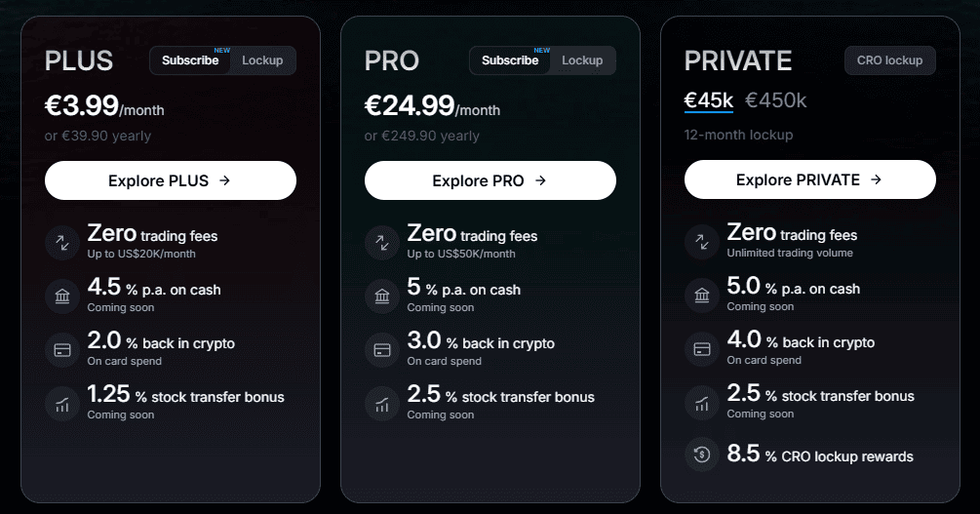Image resolution: width=980 pixels, height=514 pixels.
Task: Click the stock transfer bonus icon in PRO
Action: (x=382, y=404)
